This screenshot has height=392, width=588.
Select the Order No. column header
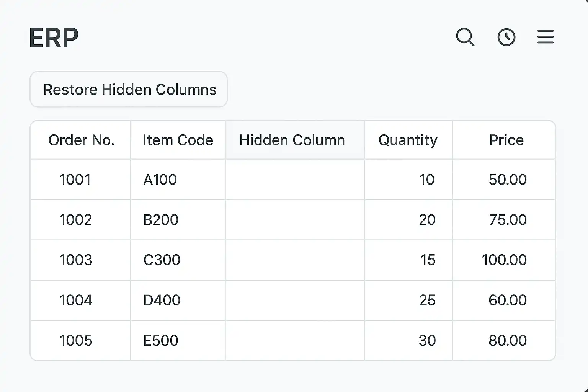coord(81,140)
